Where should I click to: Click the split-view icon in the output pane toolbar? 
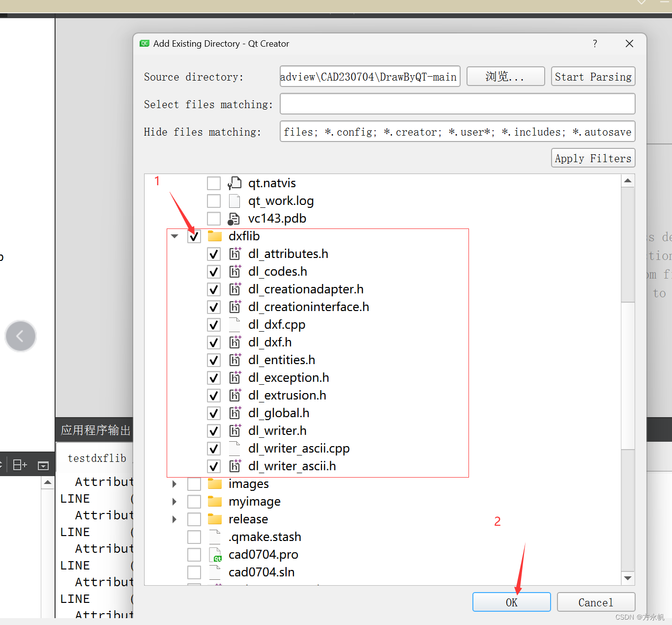[x=20, y=465]
